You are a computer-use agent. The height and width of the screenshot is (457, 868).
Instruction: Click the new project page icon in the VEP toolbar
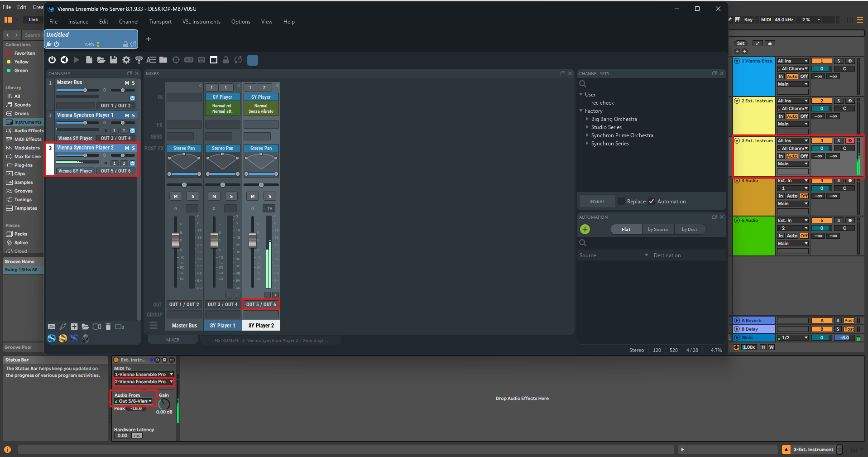click(x=89, y=60)
